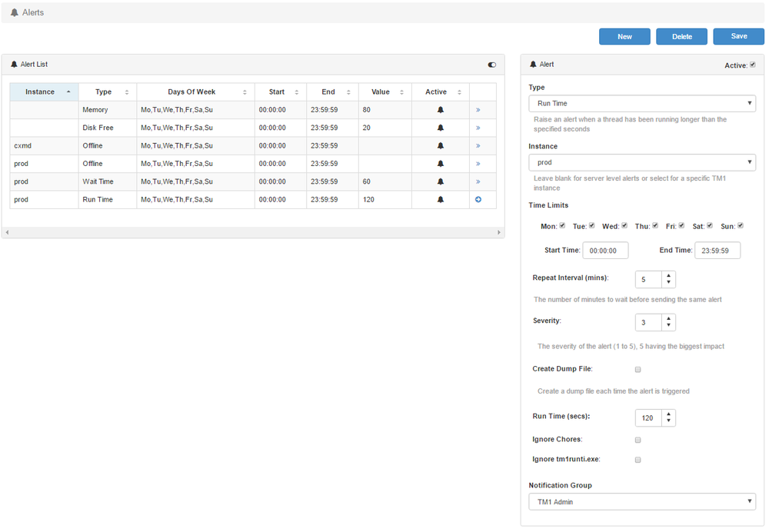The width and height of the screenshot is (769, 532).
Task: Open the prod Wait Time alert arrow
Action: 478,182
